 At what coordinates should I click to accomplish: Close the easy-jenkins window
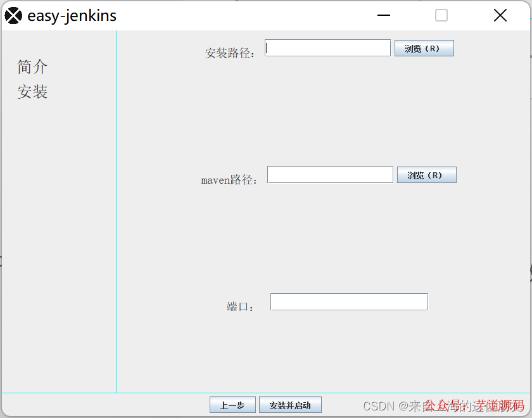(x=500, y=15)
